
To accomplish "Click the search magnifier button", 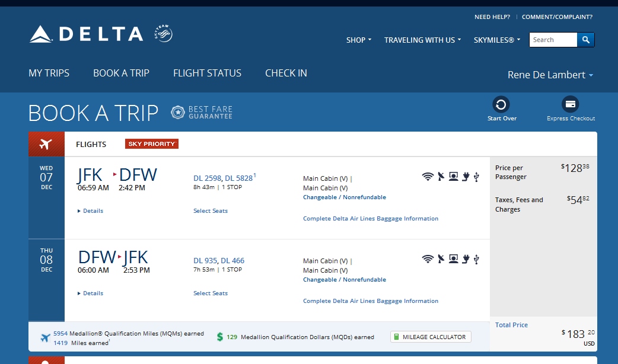I will point(586,40).
